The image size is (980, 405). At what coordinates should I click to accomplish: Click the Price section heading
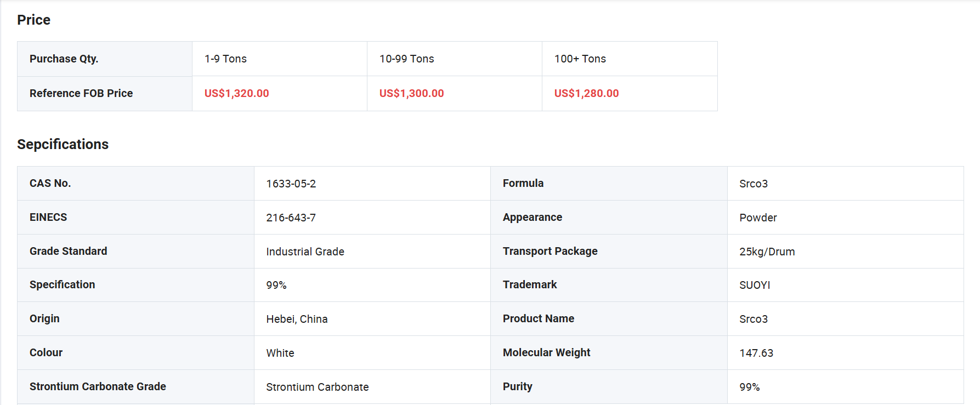tap(33, 20)
